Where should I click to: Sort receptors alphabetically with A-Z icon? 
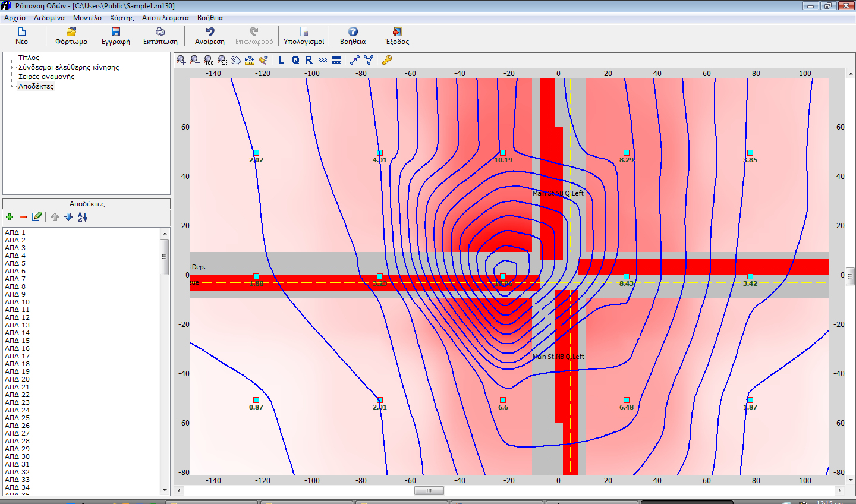click(x=83, y=218)
